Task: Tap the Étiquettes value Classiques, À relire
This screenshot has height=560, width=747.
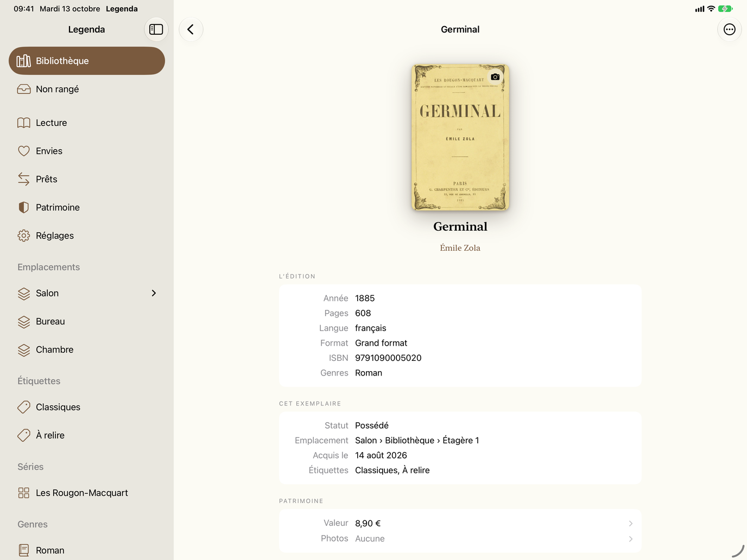Action: pos(393,470)
